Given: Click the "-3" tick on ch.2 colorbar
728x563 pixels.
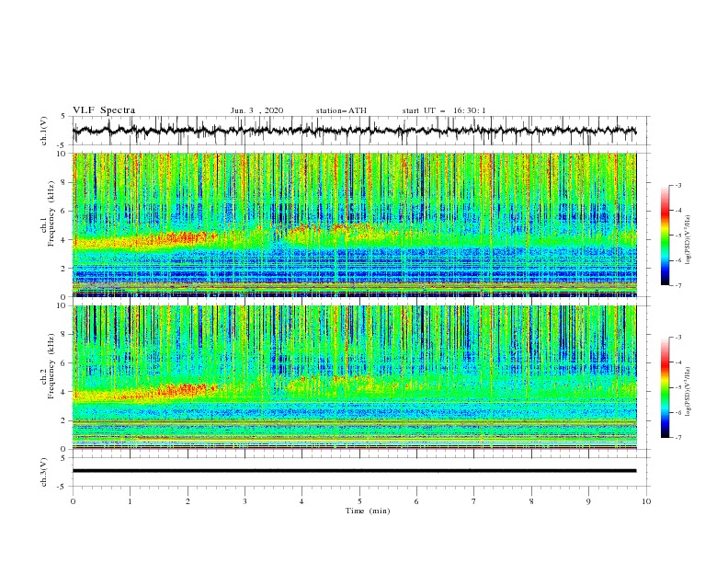Looking at the screenshot, I should [677, 338].
